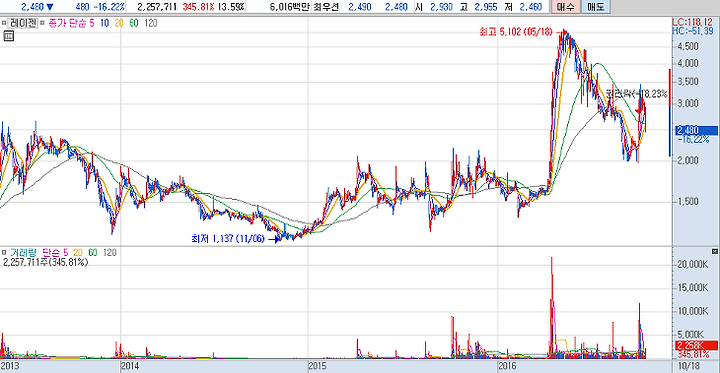
Task: Select the price 20-day moving average label
Action: [119, 23]
